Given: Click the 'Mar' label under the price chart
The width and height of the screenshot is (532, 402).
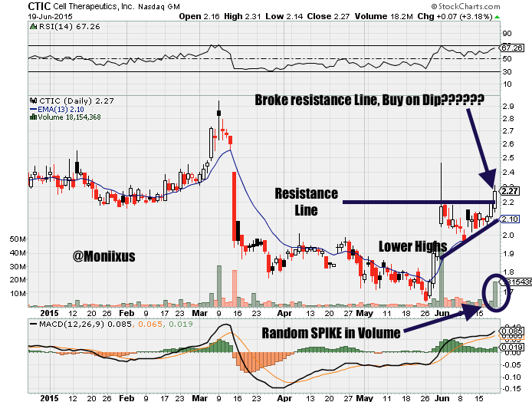Looking at the screenshot, I should [x=199, y=313].
